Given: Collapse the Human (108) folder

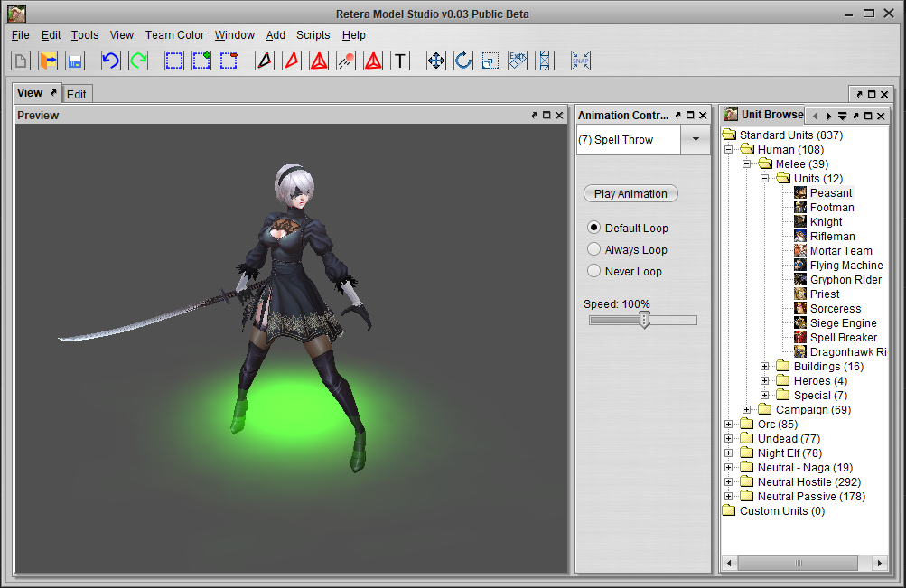Looking at the screenshot, I should 729,150.
